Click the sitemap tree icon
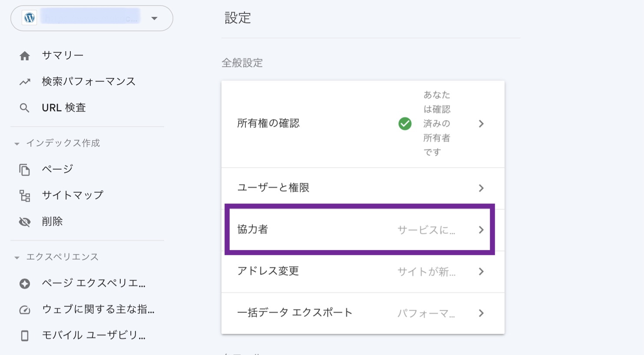The height and width of the screenshot is (355, 644). (x=25, y=196)
